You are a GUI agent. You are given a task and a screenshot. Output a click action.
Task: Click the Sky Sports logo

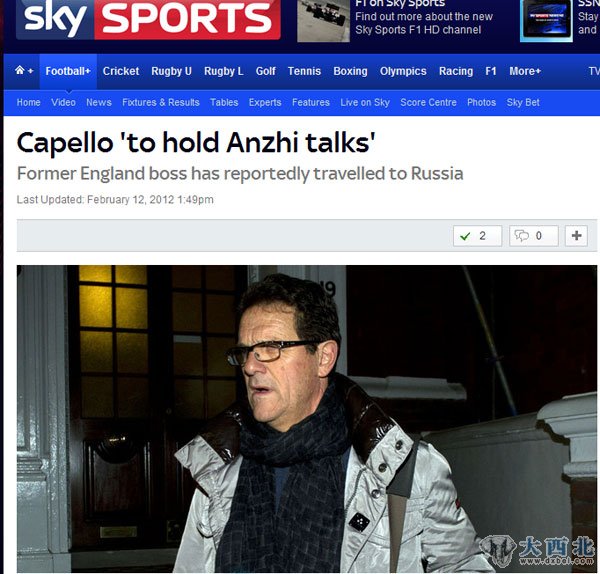coord(148,19)
